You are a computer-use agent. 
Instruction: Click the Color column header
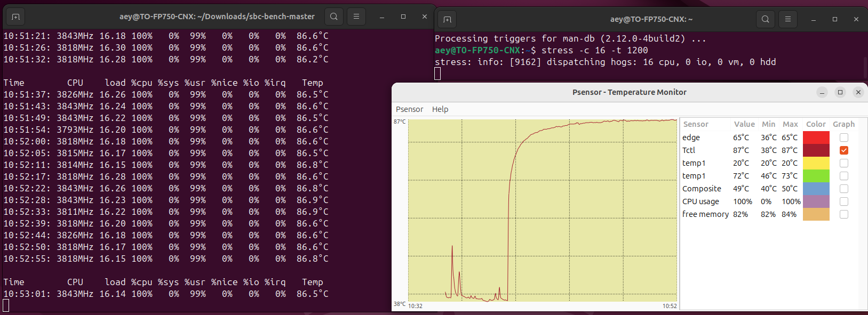(x=816, y=124)
